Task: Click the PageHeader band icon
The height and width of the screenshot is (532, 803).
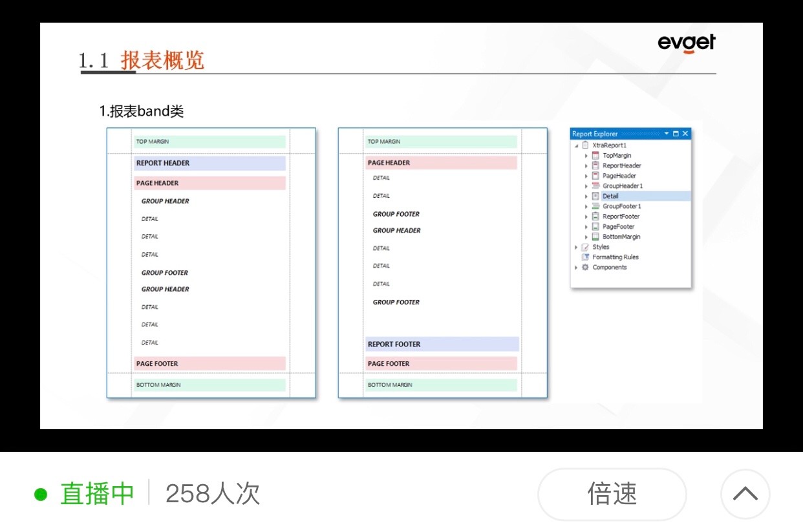Action: [x=595, y=176]
